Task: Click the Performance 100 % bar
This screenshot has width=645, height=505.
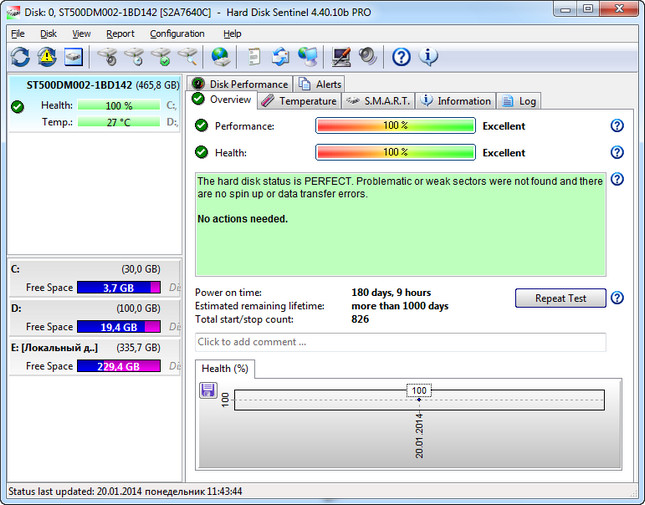Action: (395, 125)
